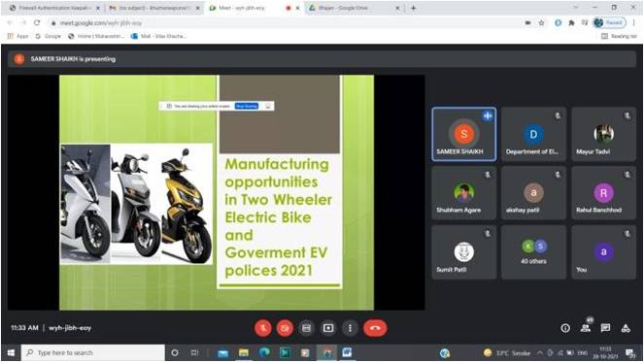
Task: Select the akshay patil participant tile
Action: click(x=533, y=193)
